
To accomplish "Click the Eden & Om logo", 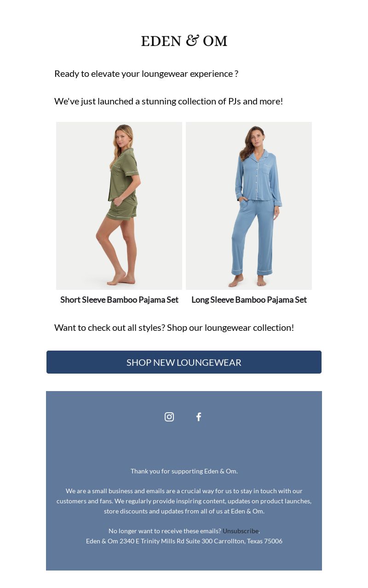I will click(x=184, y=40).
